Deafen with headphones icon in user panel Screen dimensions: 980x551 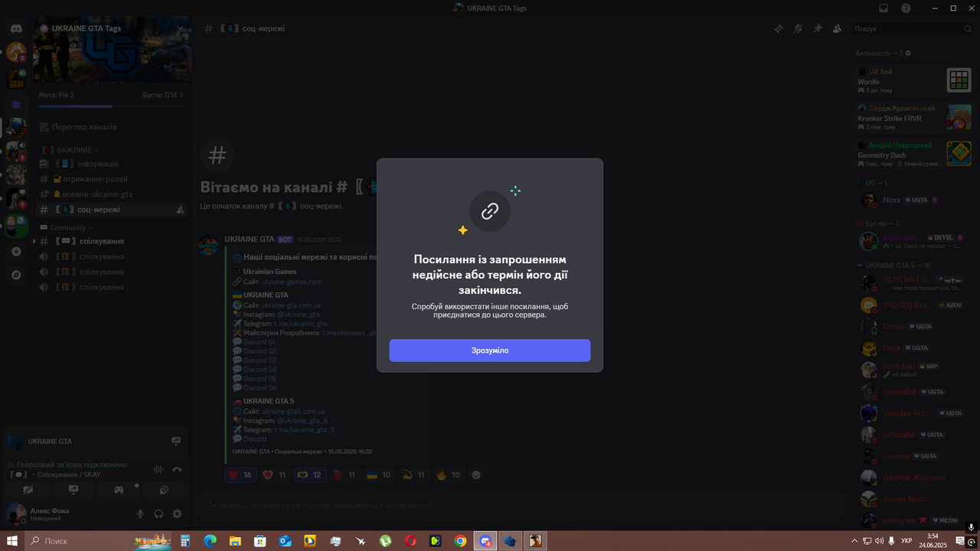(x=158, y=514)
